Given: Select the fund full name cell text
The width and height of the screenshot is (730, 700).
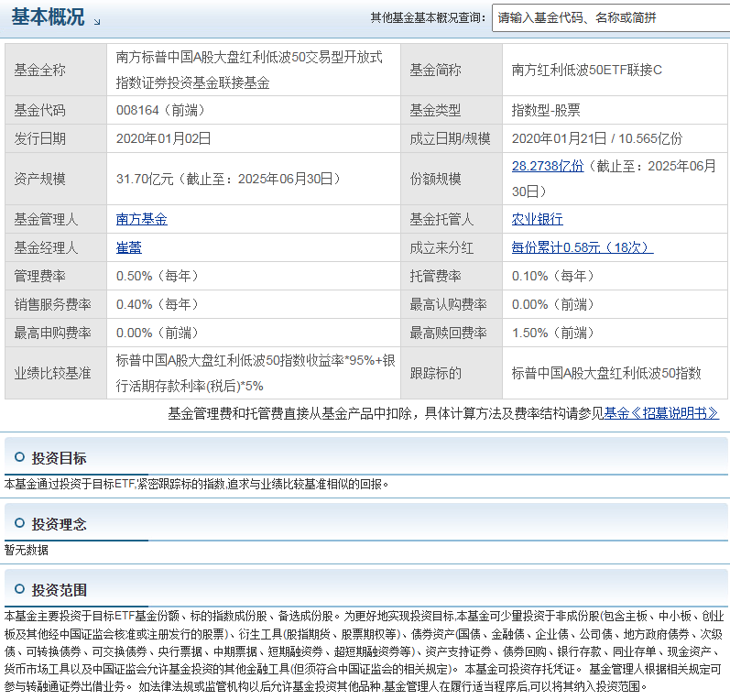Looking at the screenshot, I should point(249,70).
